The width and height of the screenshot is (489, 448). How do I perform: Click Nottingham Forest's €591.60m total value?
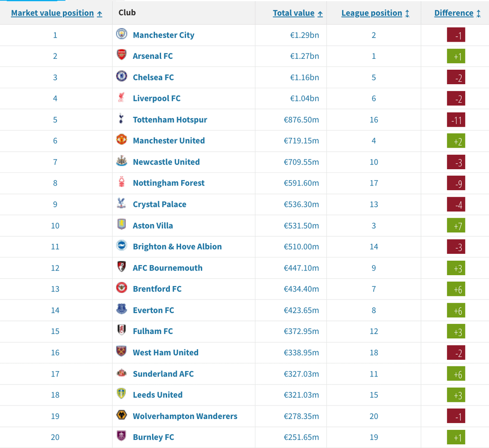pos(301,183)
